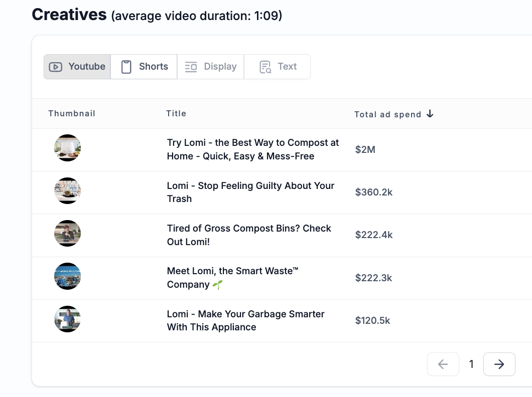The height and width of the screenshot is (397, 532).
Task: Click the $2M ad spend value
Action: 365,149
